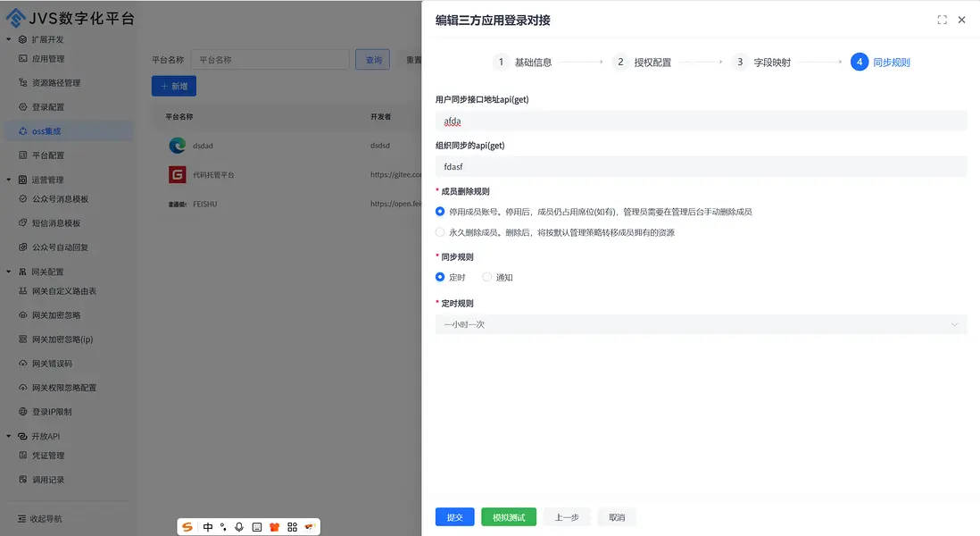Click the 提交 button
The width and height of the screenshot is (980, 536).
(x=454, y=516)
